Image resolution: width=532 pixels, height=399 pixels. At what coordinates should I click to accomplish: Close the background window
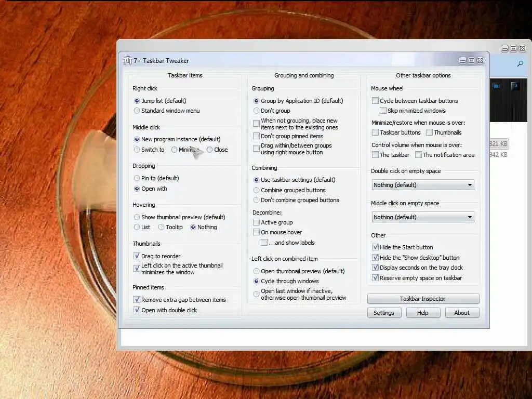(523, 49)
